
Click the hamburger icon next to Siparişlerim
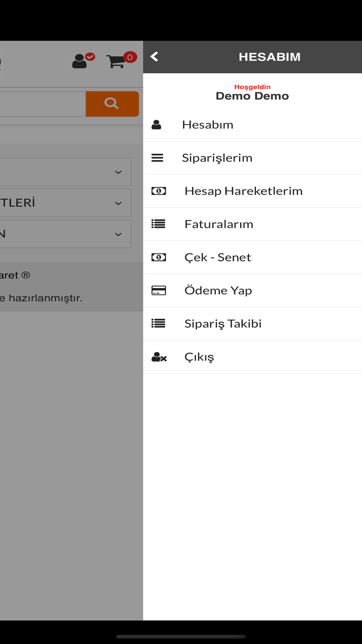tap(157, 158)
